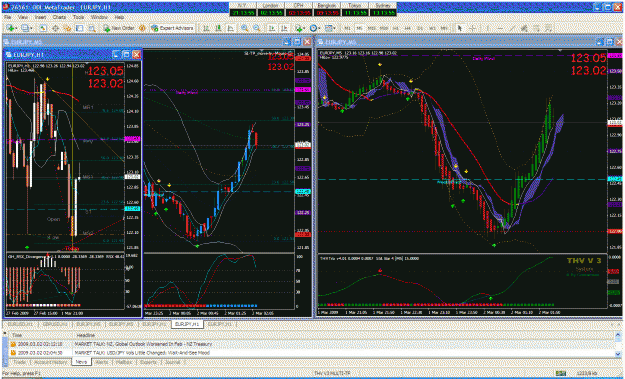Select the equidistant channel tool
Viewport: 625px width, 379px height.
[x=525, y=28]
